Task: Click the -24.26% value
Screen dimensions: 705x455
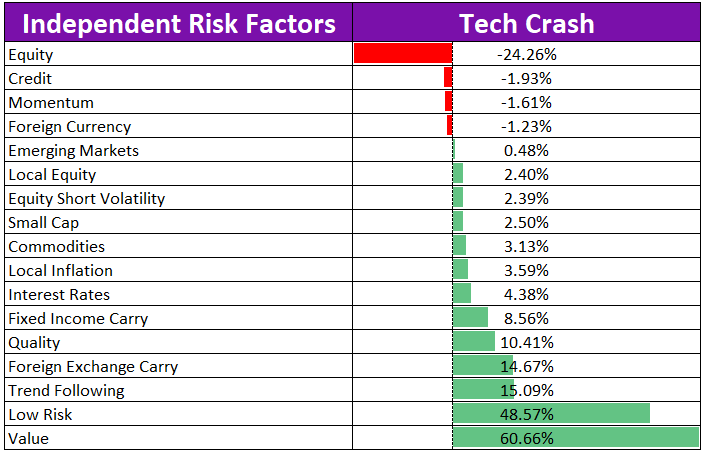Action: pos(526,55)
